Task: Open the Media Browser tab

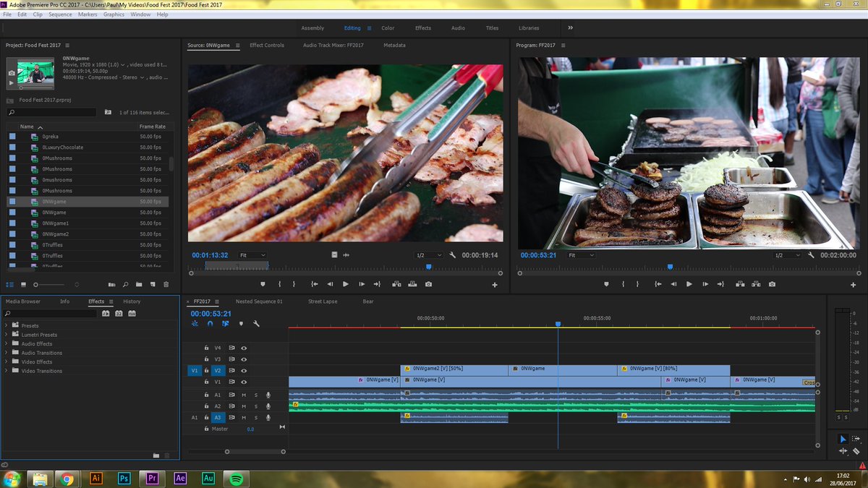Action: (x=23, y=301)
